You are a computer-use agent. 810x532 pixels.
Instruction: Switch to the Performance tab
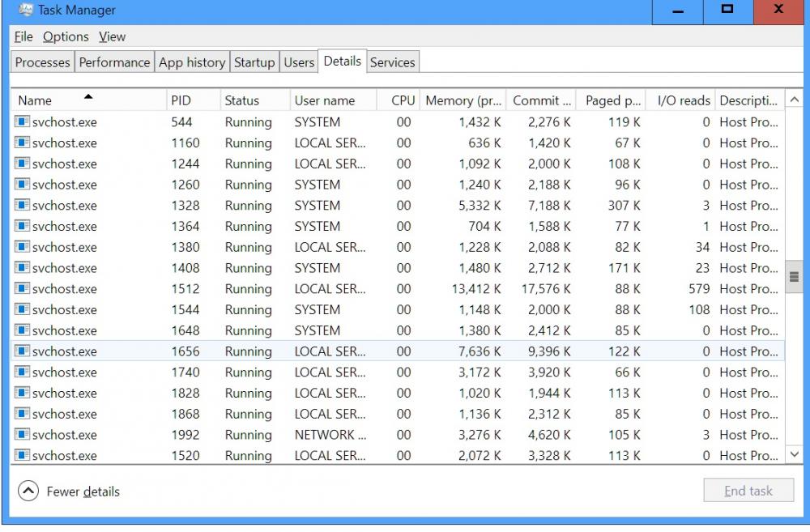114,62
